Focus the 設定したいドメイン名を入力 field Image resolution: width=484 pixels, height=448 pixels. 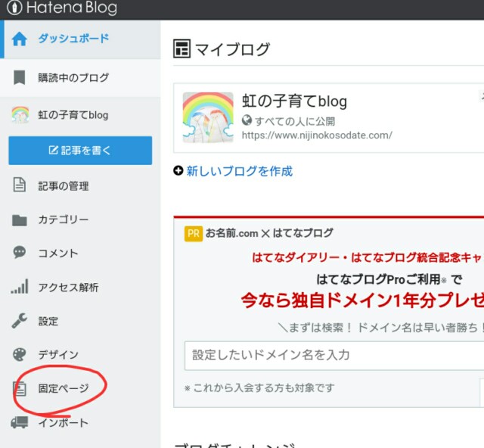tap(334, 356)
